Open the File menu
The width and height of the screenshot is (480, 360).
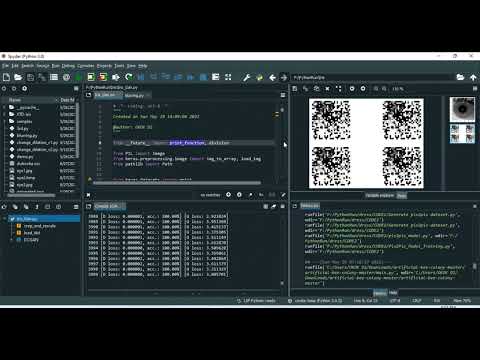pyautogui.click(x=5, y=66)
